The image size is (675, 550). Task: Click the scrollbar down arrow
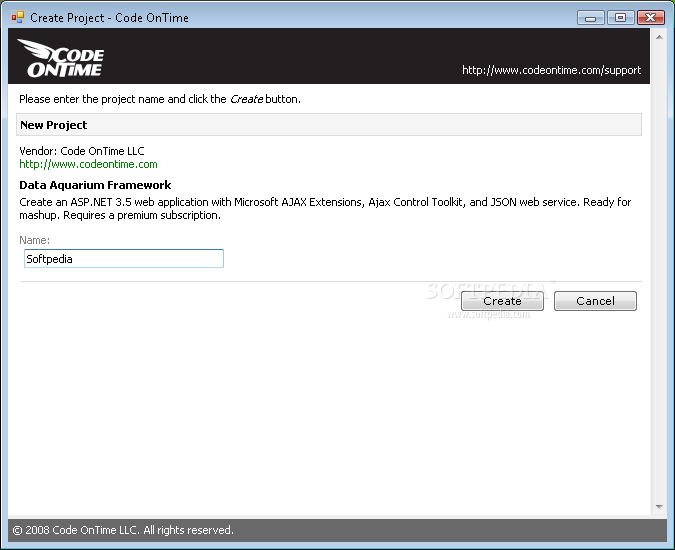coord(659,507)
